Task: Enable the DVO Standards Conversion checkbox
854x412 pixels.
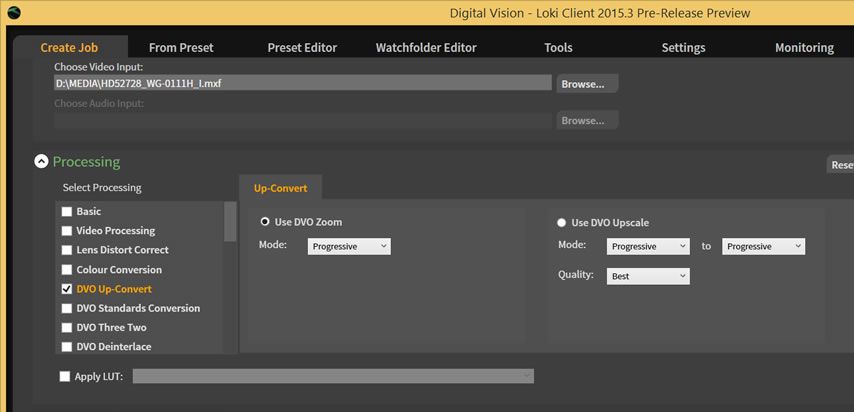Action: click(66, 308)
